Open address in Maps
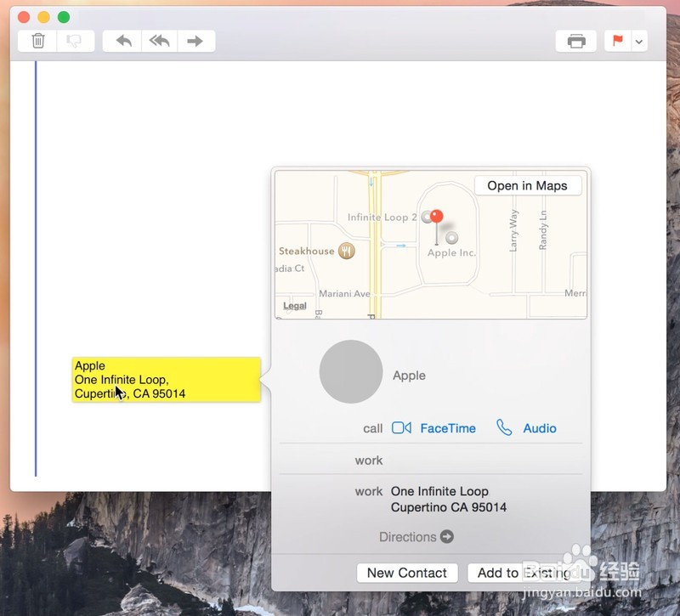The image size is (680, 616). click(527, 185)
